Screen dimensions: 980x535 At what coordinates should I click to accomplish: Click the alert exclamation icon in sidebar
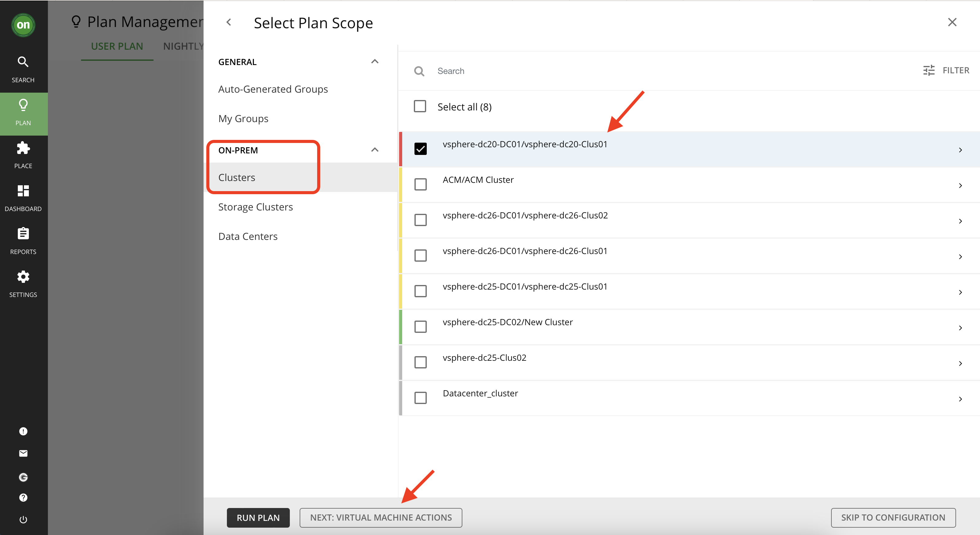[x=23, y=431]
